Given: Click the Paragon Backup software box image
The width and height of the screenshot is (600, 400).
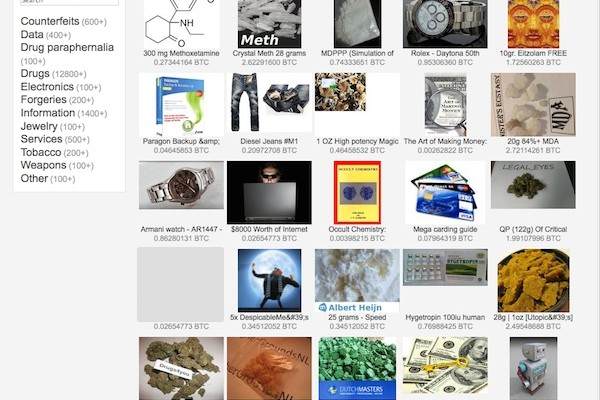Looking at the screenshot, I should tap(181, 104).
